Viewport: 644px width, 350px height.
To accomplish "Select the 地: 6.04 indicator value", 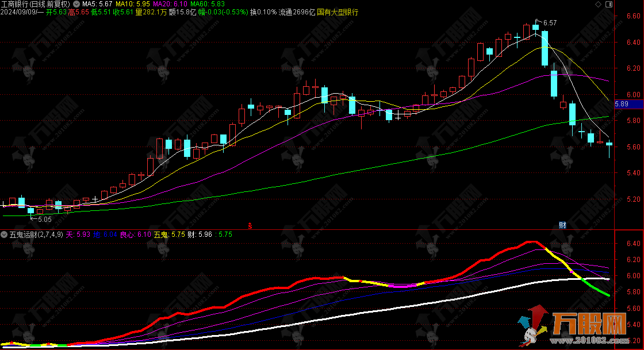I will 105,234.
